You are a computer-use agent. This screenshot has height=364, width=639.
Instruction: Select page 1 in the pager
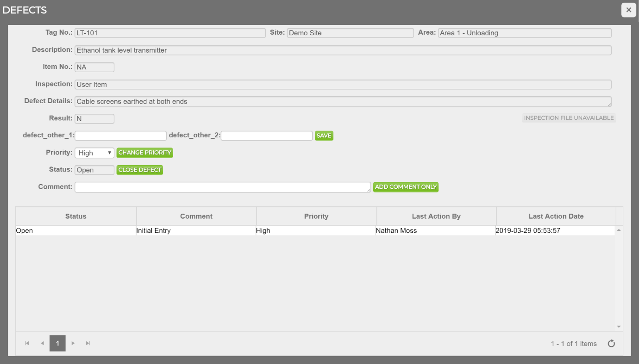coord(57,344)
